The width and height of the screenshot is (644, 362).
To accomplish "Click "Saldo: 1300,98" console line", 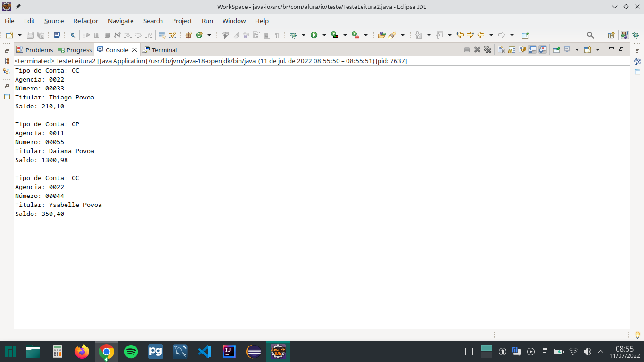I will (41, 160).
